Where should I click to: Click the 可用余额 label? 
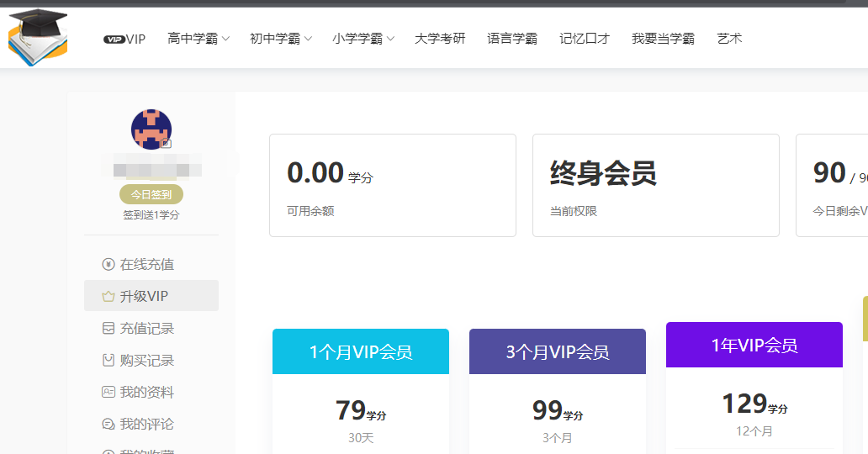pyautogui.click(x=310, y=211)
